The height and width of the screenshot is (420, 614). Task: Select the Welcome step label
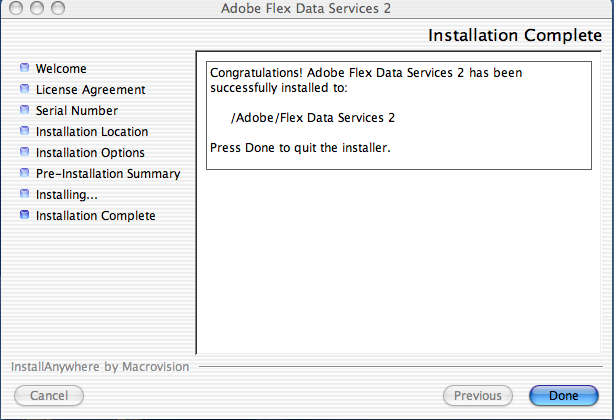click(x=61, y=68)
